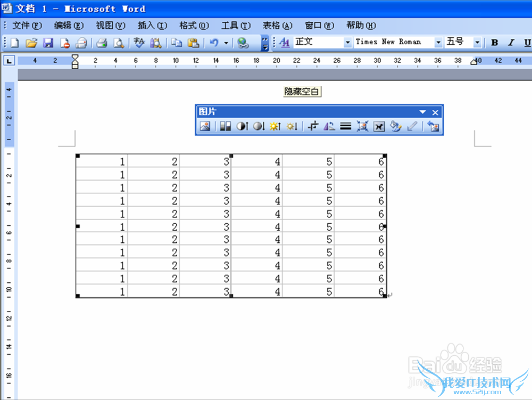The width and height of the screenshot is (532, 400).
Task: Open Format Picture dialog icon
Action: (x=396, y=126)
